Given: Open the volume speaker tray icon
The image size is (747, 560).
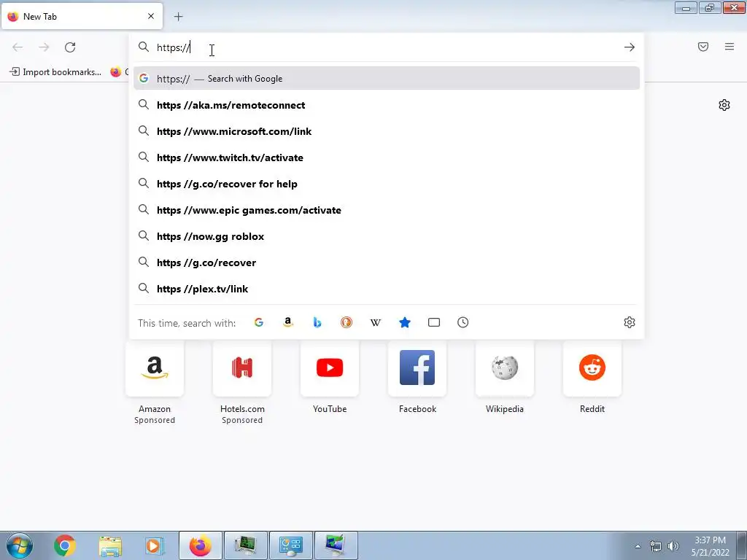Looking at the screenshot, I should 673,546.
